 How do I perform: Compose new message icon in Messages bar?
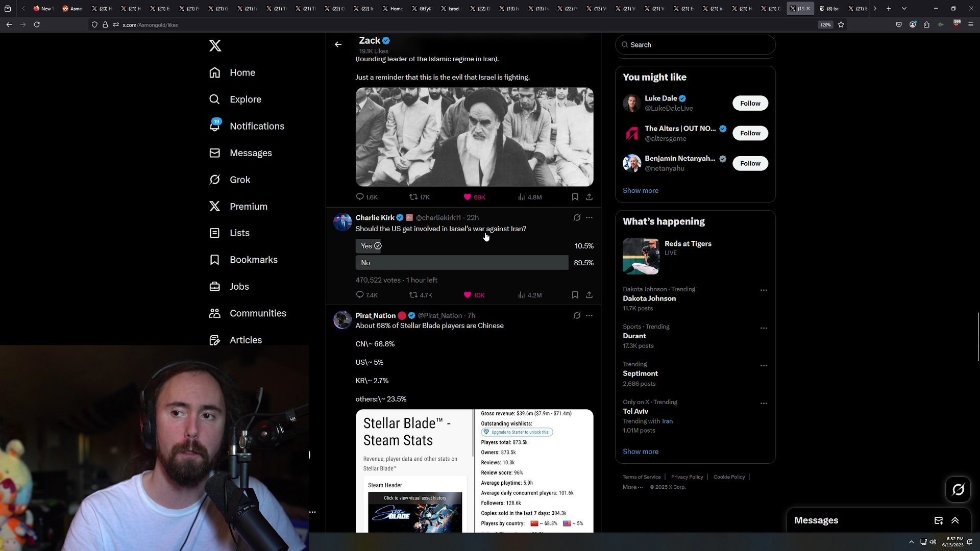(x=938, y=520)
